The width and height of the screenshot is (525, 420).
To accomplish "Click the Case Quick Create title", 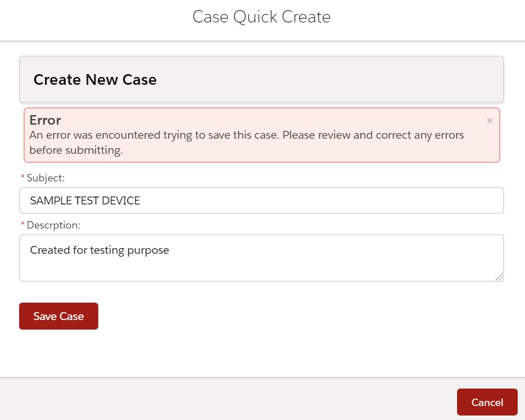I will pos(261,17).
